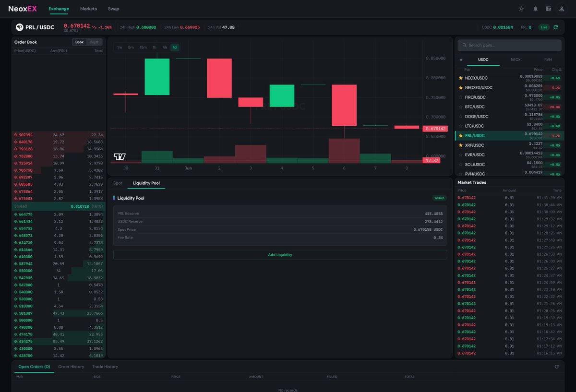The width and height of the screenshot is (576, 392).
Task: Set chart interval to 15m
Action: [x=143, y=48]
